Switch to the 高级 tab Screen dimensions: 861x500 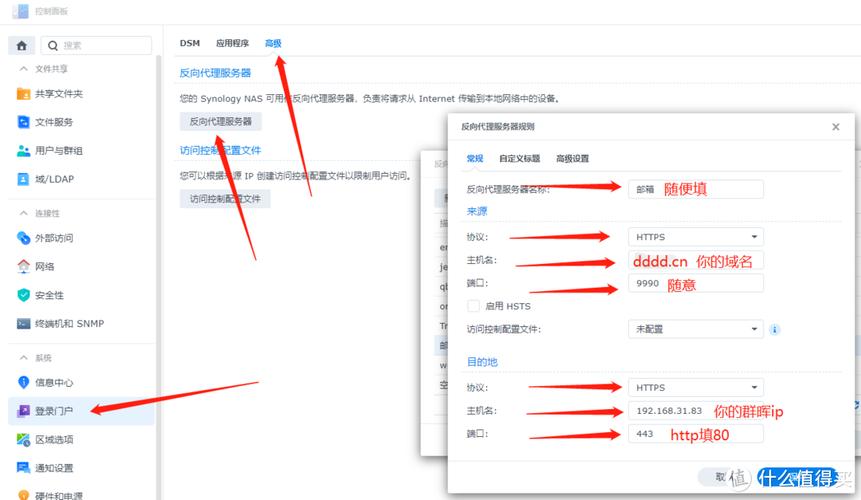tap(273, 44)
